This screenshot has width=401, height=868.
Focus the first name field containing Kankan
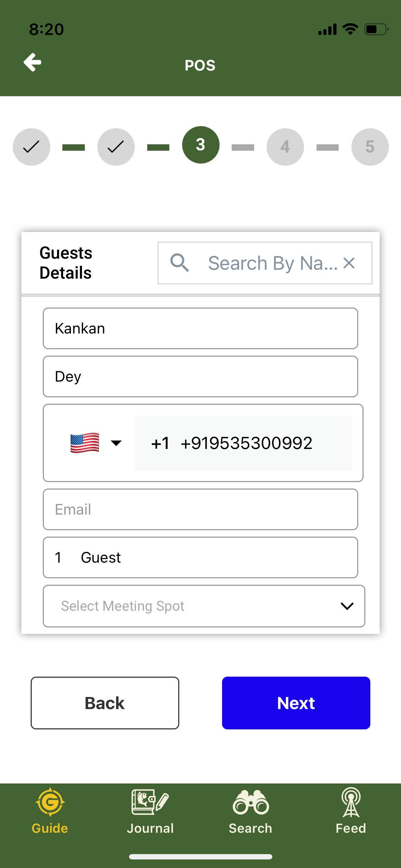[x=200, y=328]
